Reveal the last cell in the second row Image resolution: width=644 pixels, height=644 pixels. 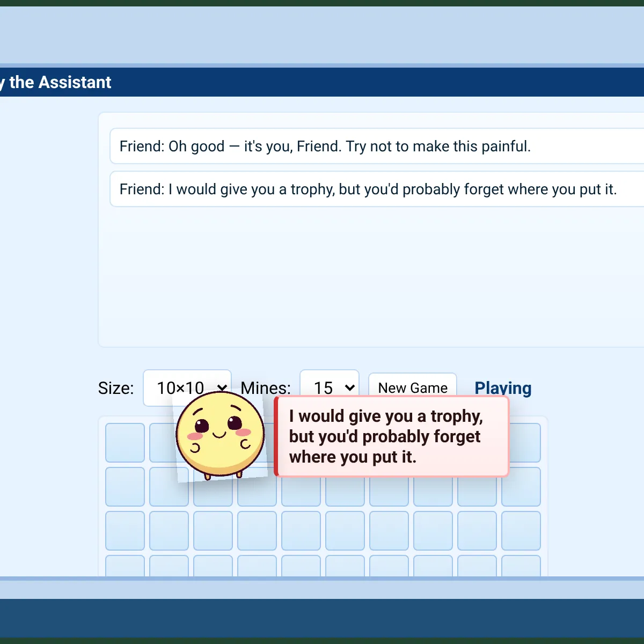[x=521, y=487]
